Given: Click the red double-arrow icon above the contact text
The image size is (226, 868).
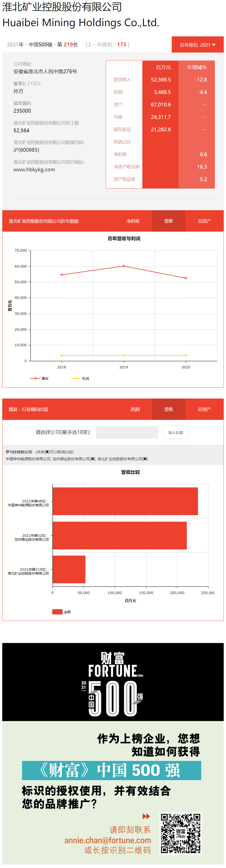Looking at the screenshot, I should coord(146,816).
